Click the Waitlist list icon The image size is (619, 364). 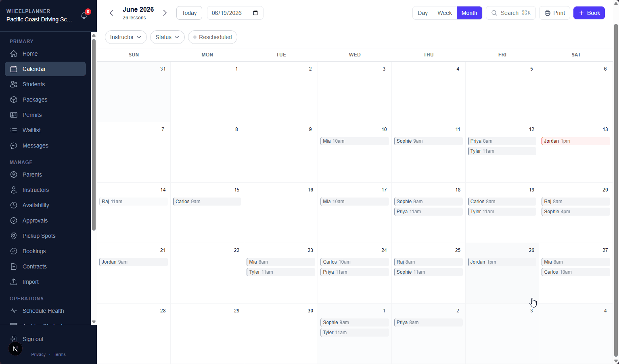tap(14, 130)
